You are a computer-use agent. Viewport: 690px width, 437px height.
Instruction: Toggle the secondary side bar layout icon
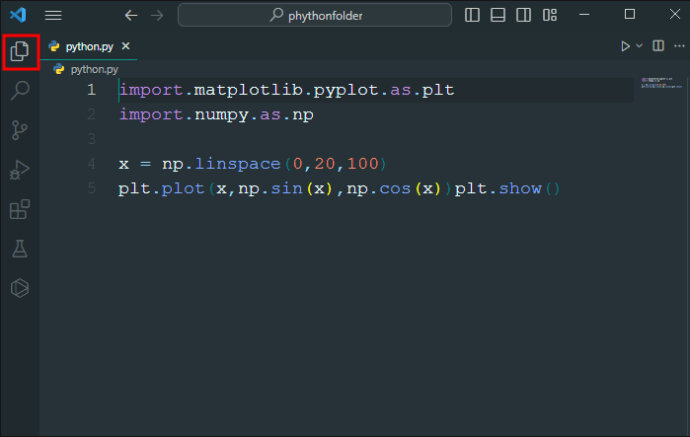[524, 15]
